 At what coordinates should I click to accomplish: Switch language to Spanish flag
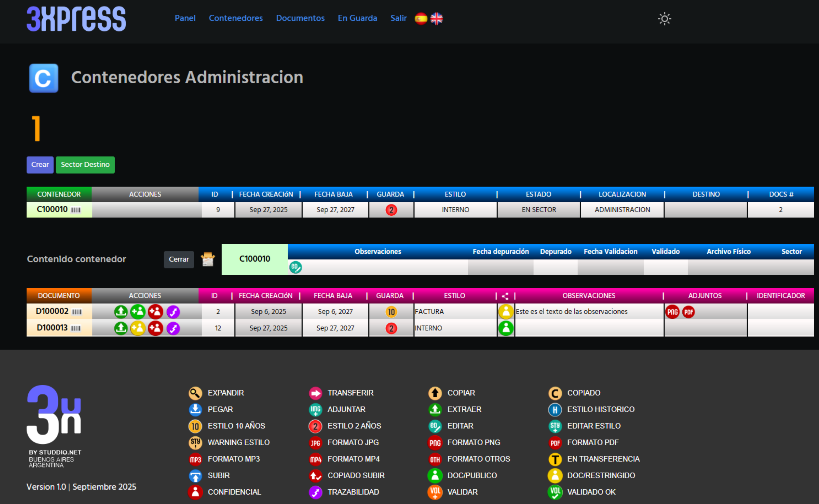(x=421, y=19)
